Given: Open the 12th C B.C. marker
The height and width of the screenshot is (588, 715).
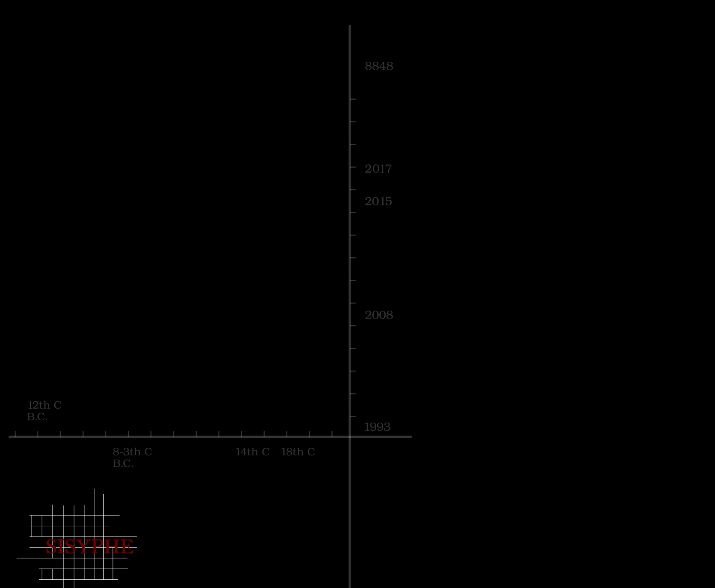Looking at the screenshot, I should pyautogui.click(x=44, y=411).
